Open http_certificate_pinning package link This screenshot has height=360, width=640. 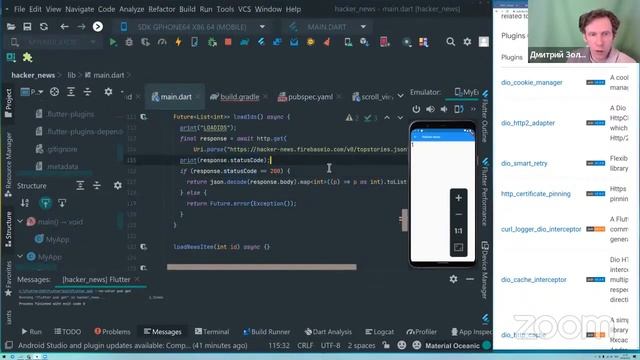click(536, 194)
